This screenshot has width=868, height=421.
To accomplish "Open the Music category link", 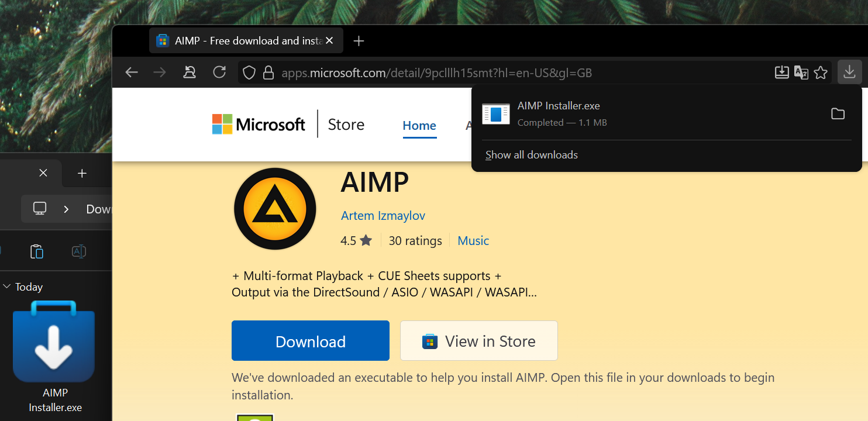I will [473, 241].
